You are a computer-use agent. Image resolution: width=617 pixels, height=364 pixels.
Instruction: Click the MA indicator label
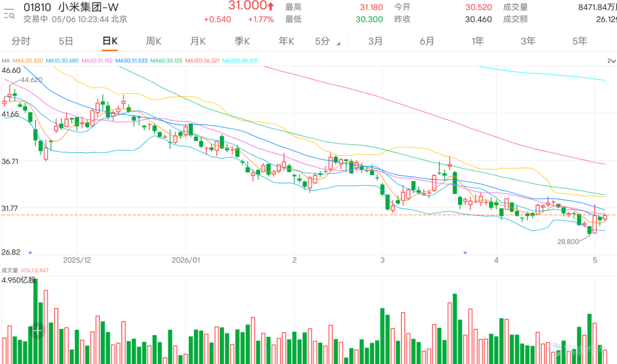[x=5, y=60]
